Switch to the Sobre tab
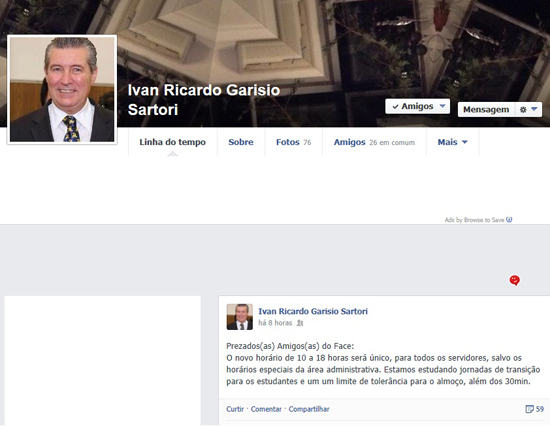 tap(241, 142)
